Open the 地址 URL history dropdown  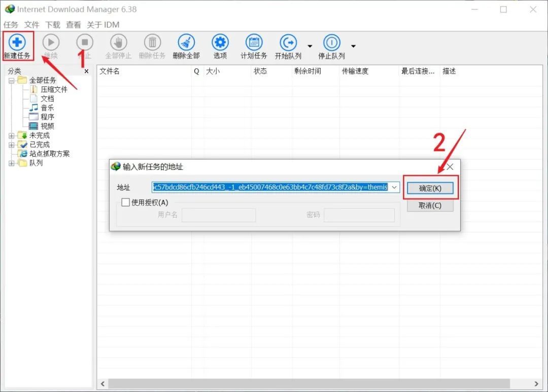click(394, 187)
